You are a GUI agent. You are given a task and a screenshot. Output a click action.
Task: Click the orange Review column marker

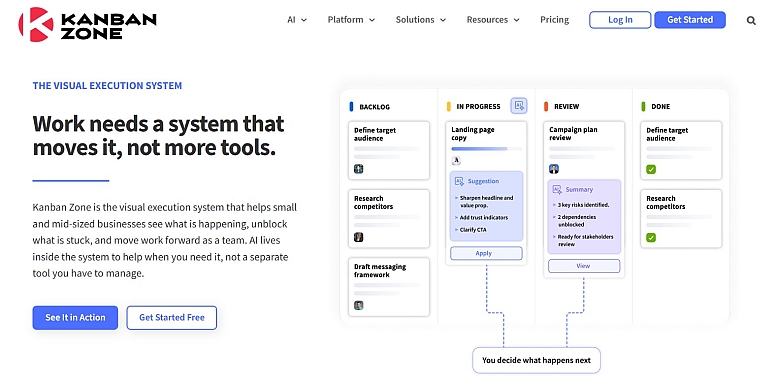[546, 106]
